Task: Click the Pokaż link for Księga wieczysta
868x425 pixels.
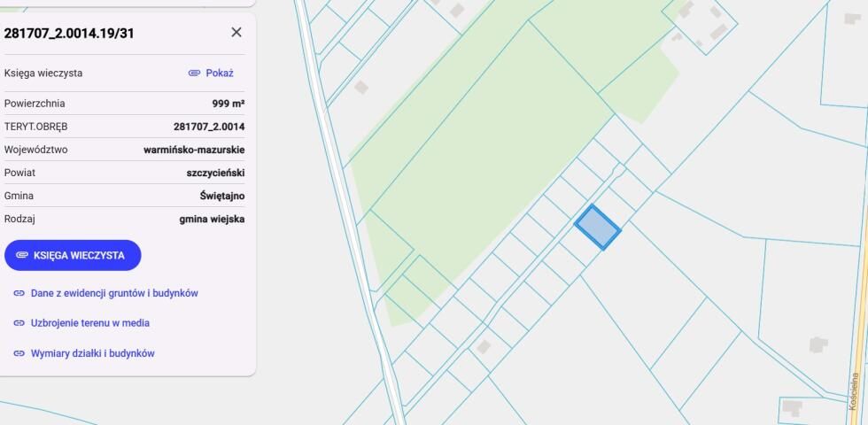Action: click(x=220, y=73)
